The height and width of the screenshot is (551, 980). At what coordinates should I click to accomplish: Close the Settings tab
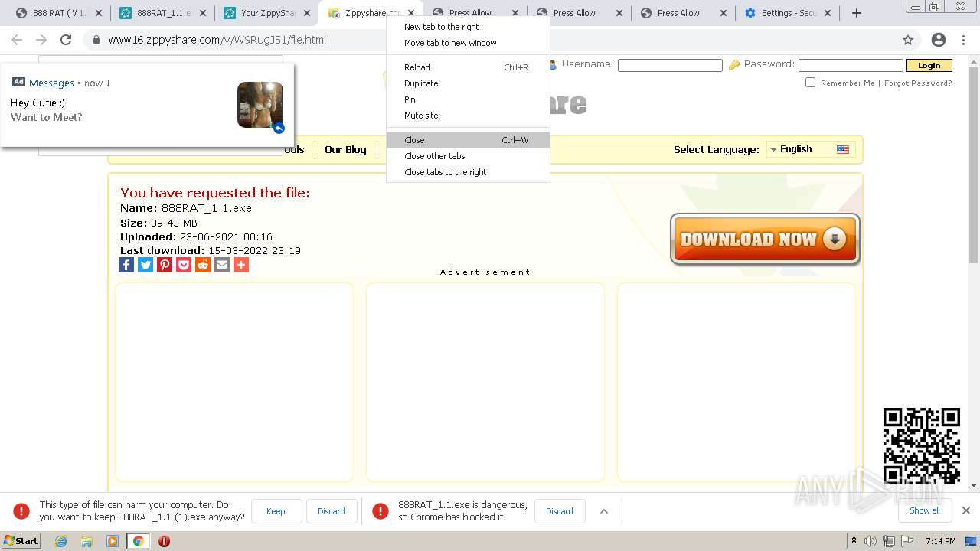(x=828, y=13)
